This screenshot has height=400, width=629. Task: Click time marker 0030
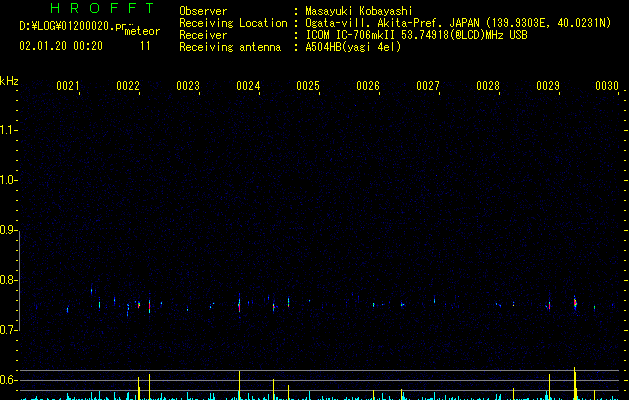pos(607,86)
